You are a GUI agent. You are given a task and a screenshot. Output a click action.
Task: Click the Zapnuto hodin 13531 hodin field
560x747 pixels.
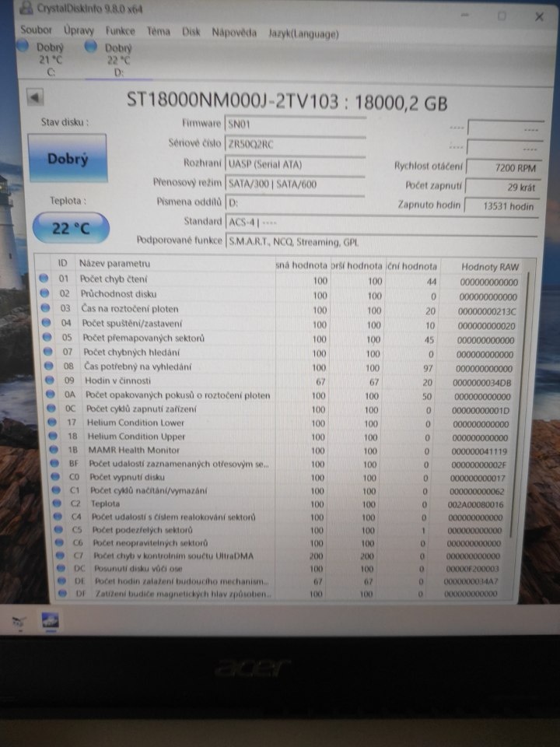click(x=501, y=206)
